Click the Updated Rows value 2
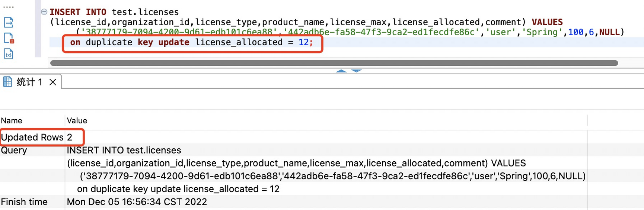The image size is (644, 210). (70, 138)
